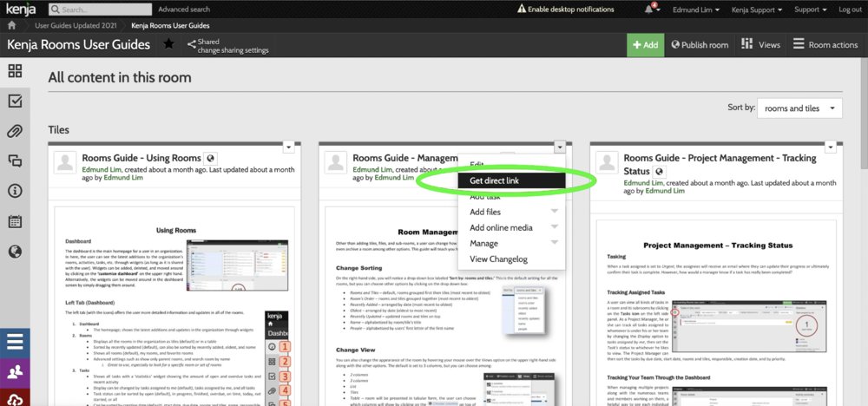Expand the Edmund Lim user menu
This screenshot has width=868, height=406.
coord(696,10)
